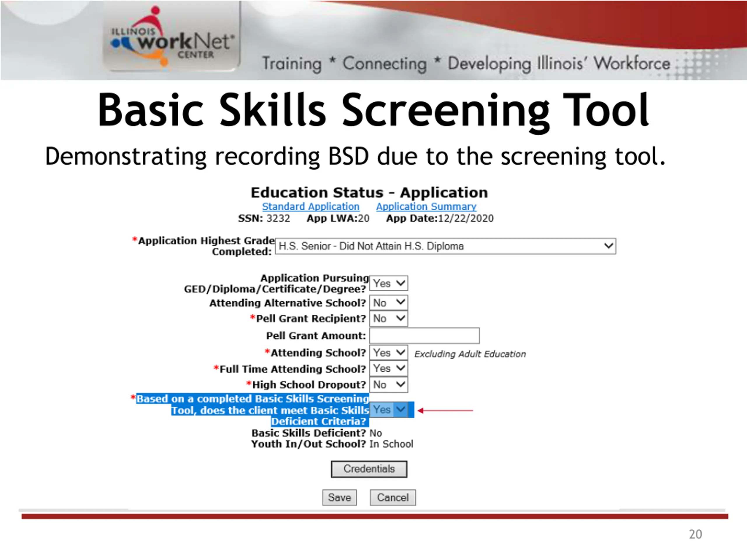
Task: Open Attending School dropdown
Action: pos(388,352)
